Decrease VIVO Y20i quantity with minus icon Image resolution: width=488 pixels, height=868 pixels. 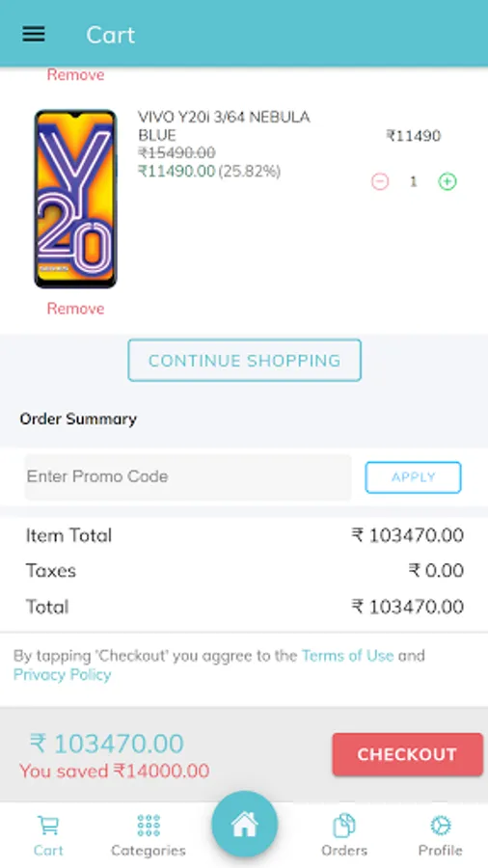pyautogui.click(x=380, y=181)
